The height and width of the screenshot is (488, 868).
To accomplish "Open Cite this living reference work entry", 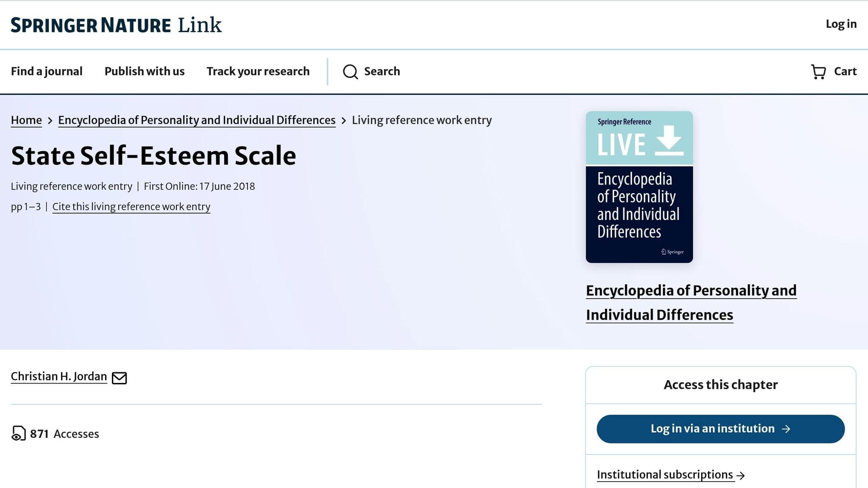I will [x=131, y=207].
